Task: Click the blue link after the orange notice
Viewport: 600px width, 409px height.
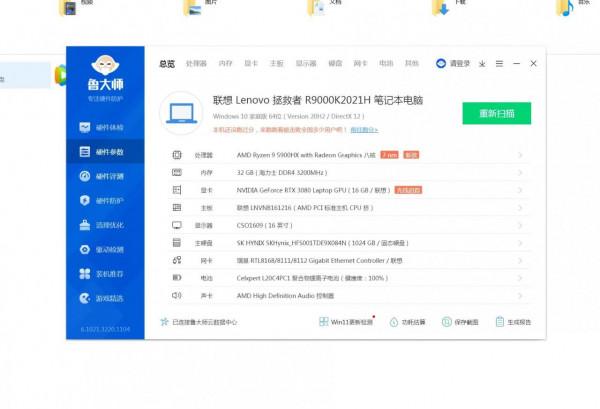Action: click(x=364, y=130)
